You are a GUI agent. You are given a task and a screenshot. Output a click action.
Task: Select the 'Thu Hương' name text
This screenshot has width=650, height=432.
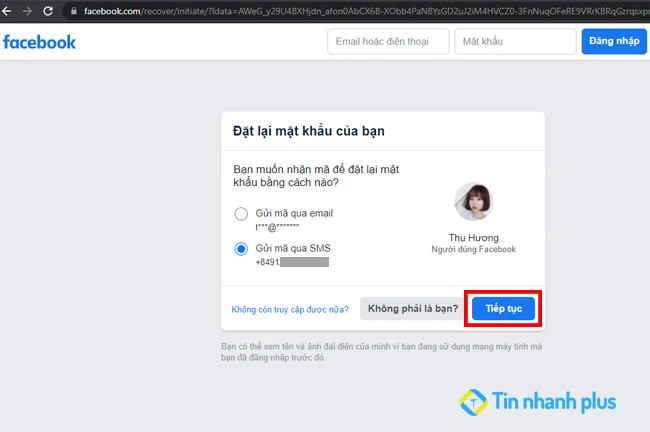pos(474,238)
